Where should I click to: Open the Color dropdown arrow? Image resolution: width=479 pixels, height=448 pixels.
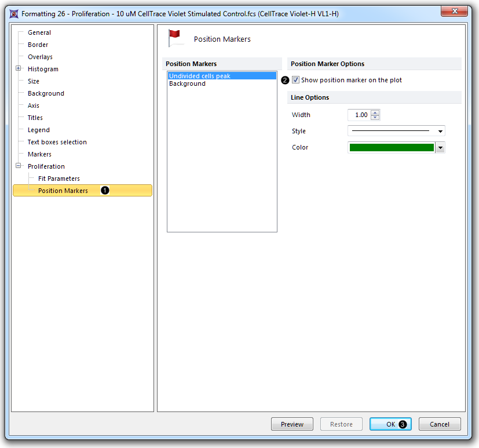click(440, 148)
